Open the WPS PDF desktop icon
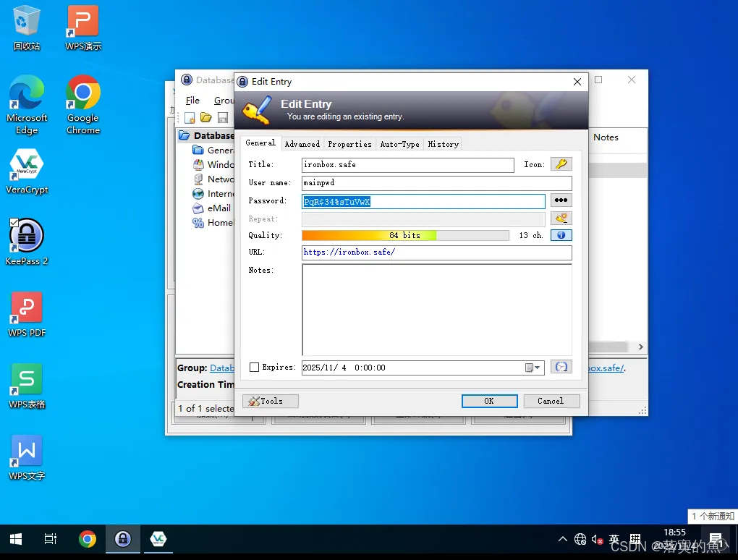The width and height of the screenshot is (738, 560). pos(27,314)
